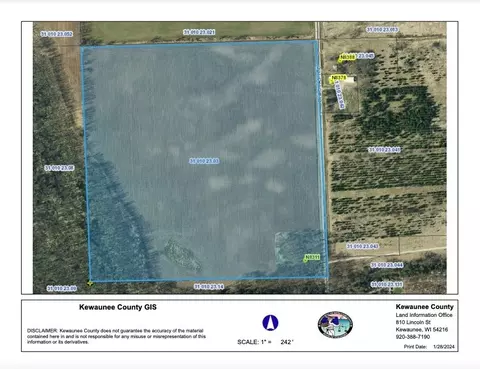The image size is (480, 369).
Task: Click the Land Information Office line
Action: [424, 315]
